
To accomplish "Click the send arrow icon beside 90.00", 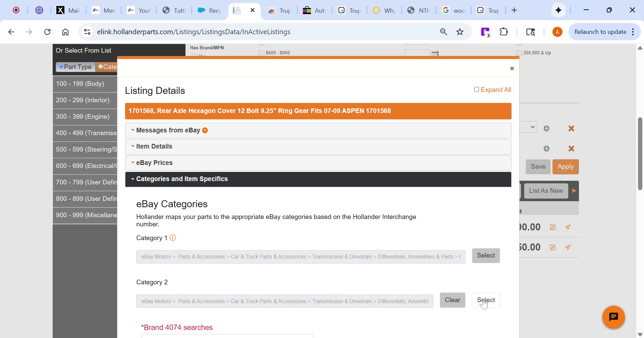I will [x=568, y=227].
